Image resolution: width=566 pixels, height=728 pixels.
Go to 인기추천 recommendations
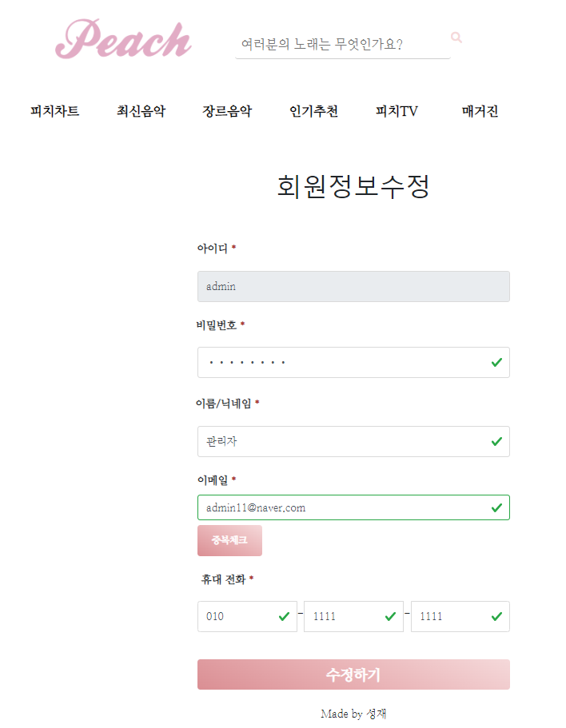click(x=313, y=111)
